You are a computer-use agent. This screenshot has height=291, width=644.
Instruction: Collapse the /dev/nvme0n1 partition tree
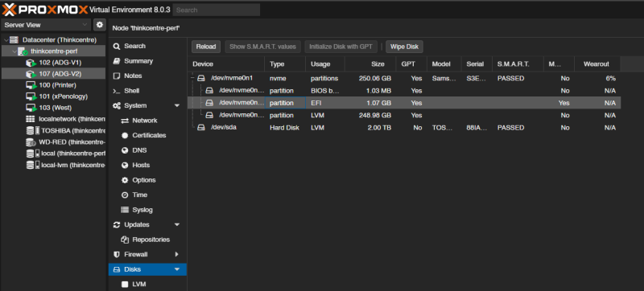pyautogui.click(x=192, y=78)
